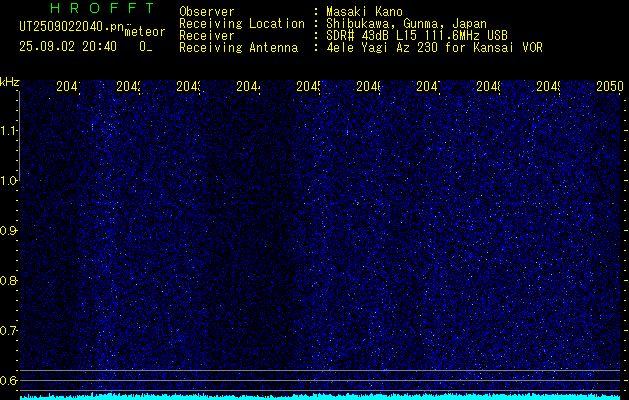Click the 2042 time marker
Image resolution: width=629 pixels, height=400 pixels.
pos(128,86)
